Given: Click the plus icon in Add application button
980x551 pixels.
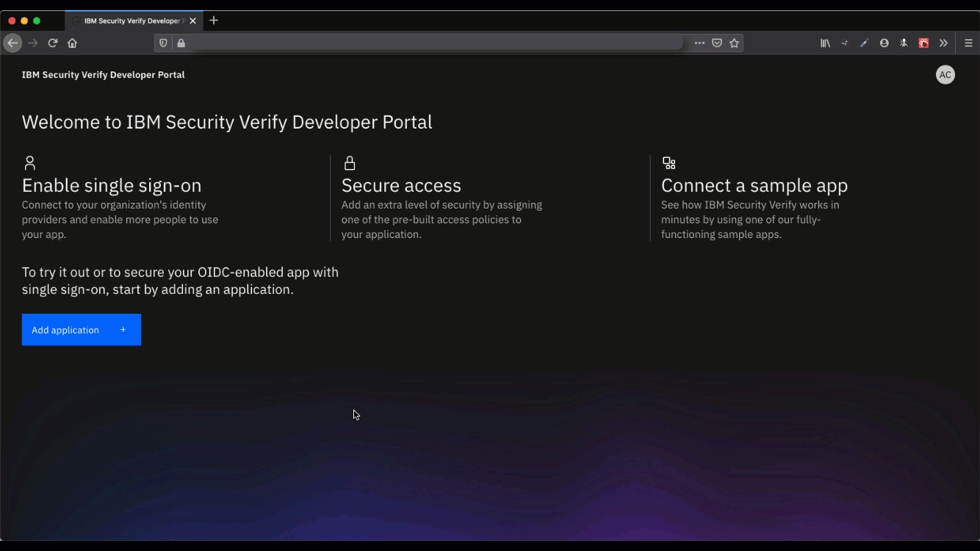Looking at the screenshot, I should [x=123, y=330].
